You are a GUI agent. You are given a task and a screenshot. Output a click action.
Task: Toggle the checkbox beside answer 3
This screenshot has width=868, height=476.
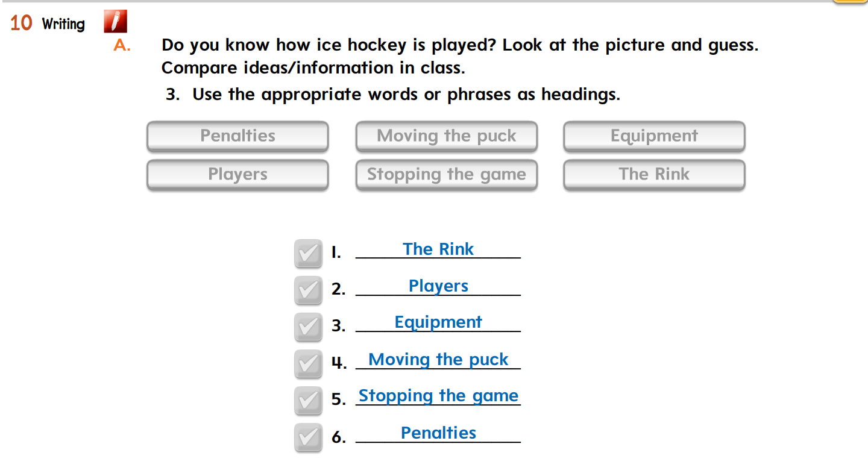coord(308,327)
